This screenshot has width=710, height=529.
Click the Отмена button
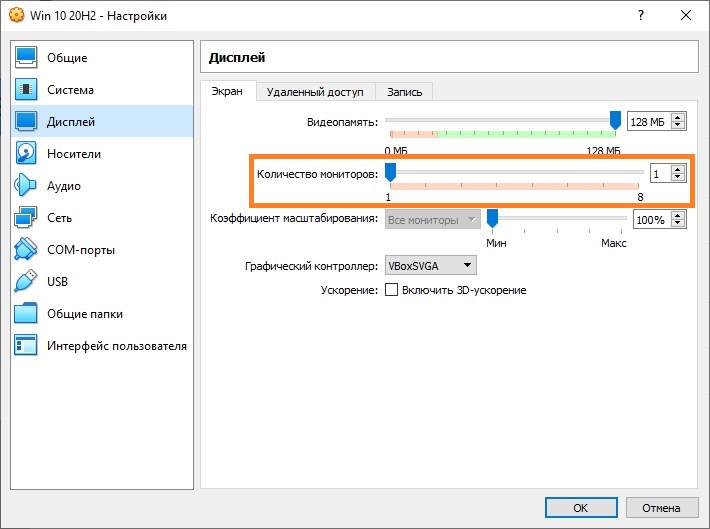661,507
